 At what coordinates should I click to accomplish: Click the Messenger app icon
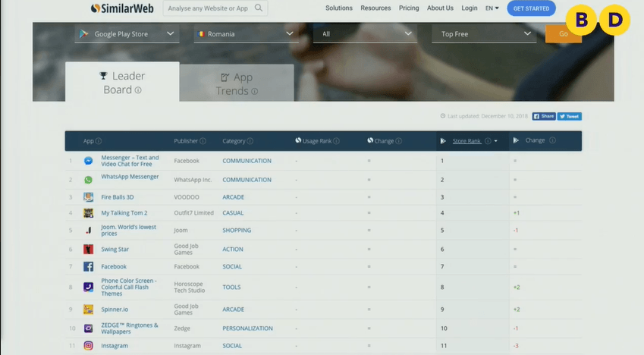[88, 161]
